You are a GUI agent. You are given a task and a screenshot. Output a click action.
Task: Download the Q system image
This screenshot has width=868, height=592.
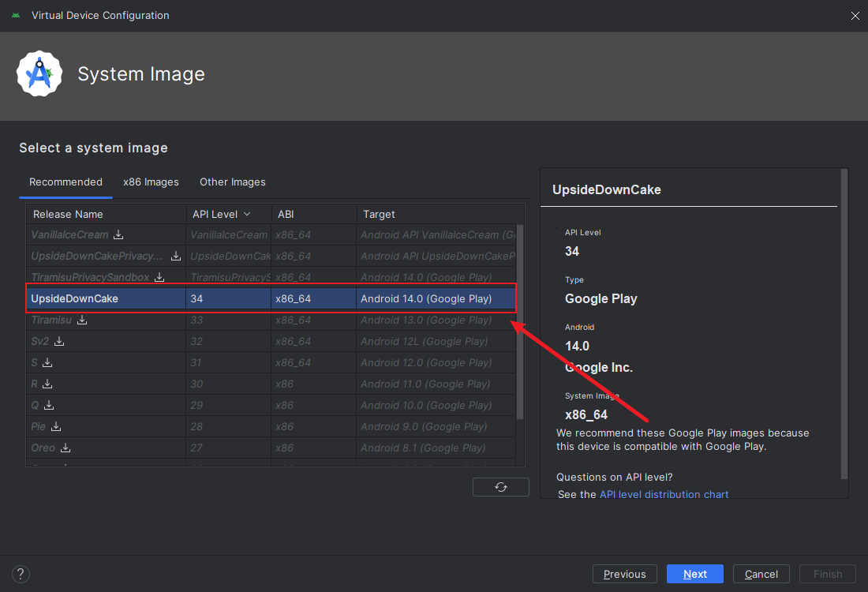tap(49, 405)
